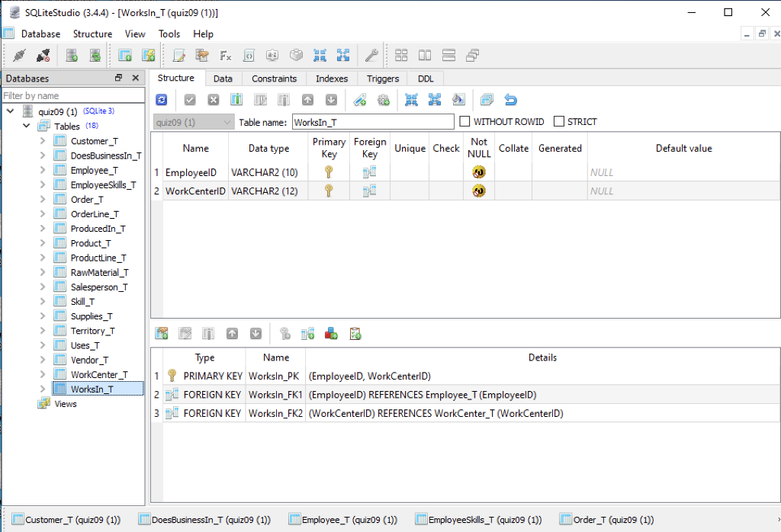Refresh the table structure view
This screenshot has height=532, width=781.
pyautogui.click(x=161, y=99)
